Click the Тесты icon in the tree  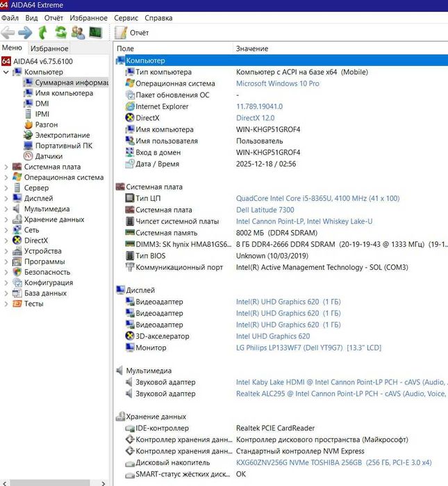coord(17,304)
